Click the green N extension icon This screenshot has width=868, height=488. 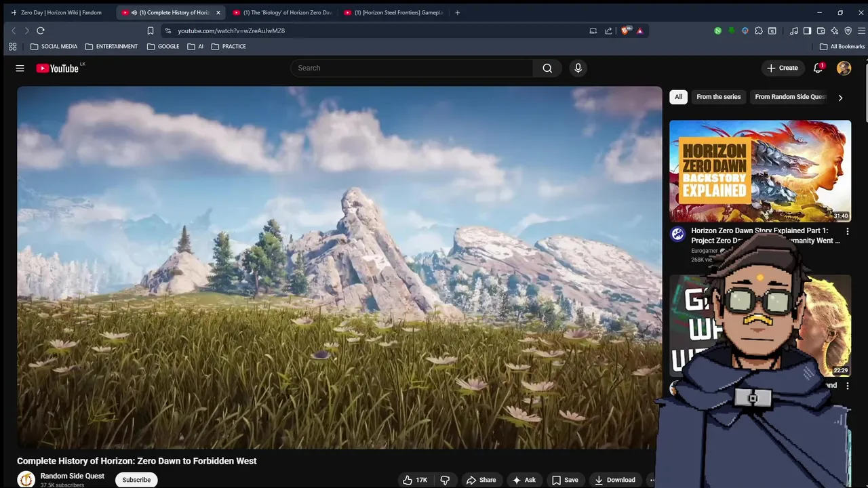717,30
